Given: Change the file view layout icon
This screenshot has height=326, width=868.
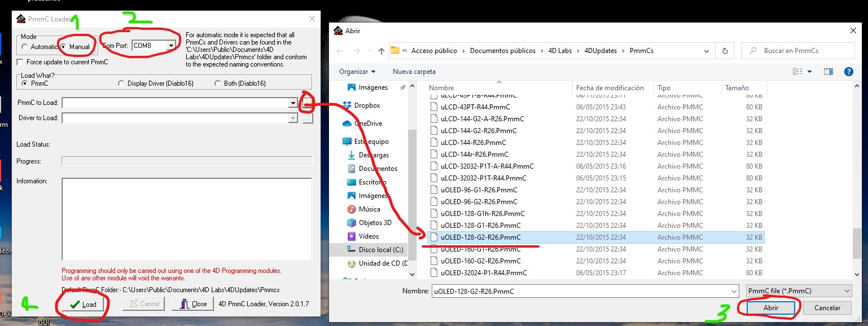Looking at the screenshot, I should [797, 72].
